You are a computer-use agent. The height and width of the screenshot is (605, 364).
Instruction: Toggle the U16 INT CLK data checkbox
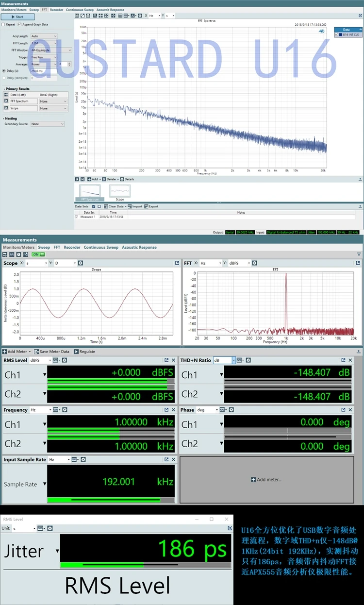pos(337,34)
